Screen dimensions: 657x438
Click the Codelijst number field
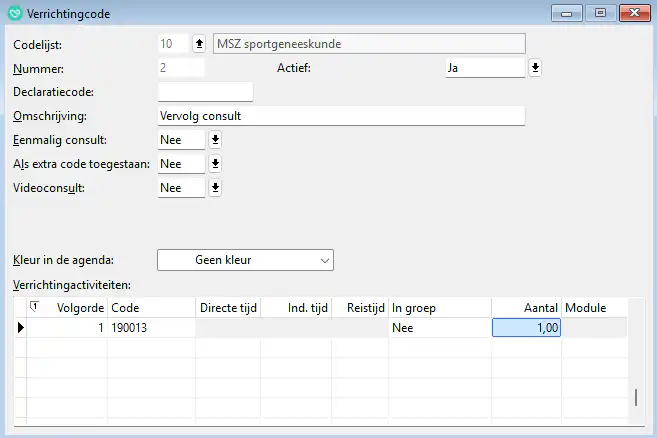pyautogui.click(x=173, y=44)
